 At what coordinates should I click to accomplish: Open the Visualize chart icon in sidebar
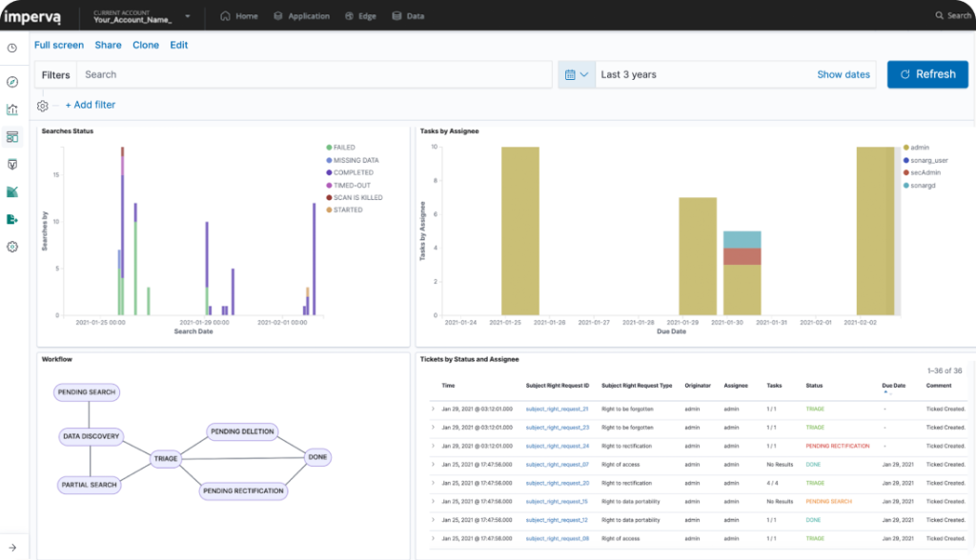pos(12,110)
